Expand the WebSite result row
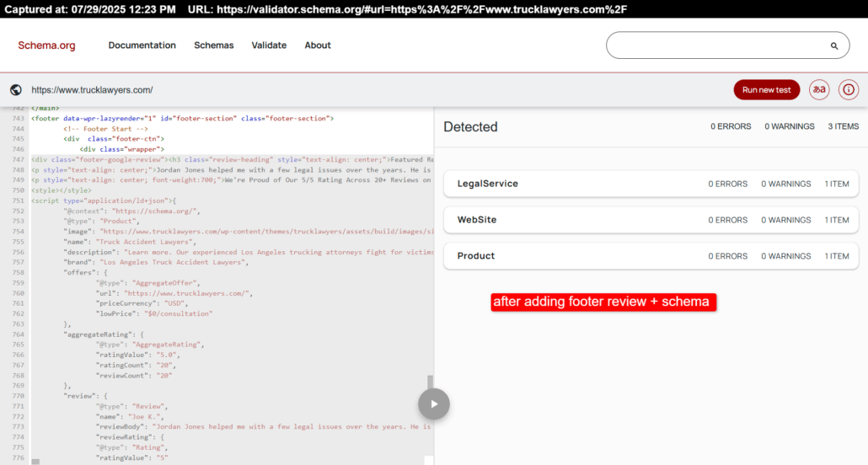 click(651, 220)
